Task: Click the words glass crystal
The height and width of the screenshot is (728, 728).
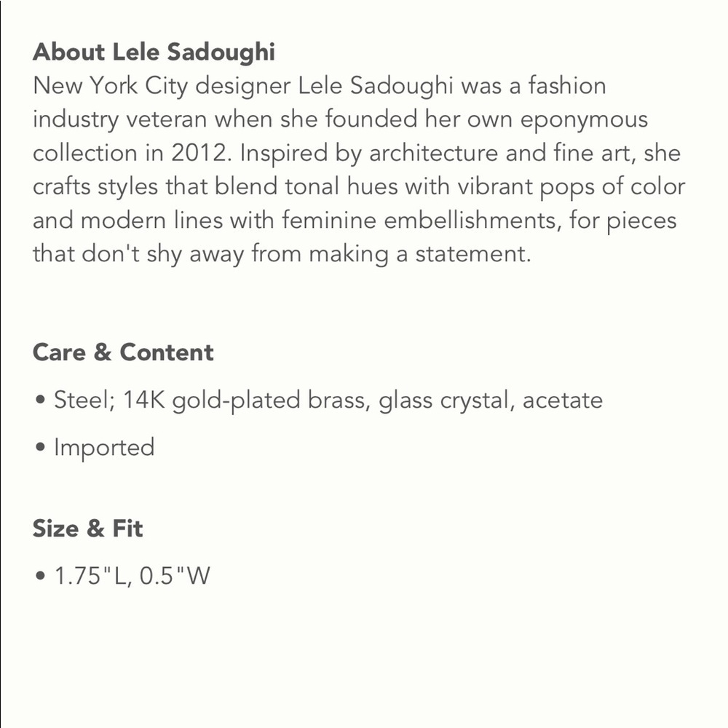Action: coord(443,401)
